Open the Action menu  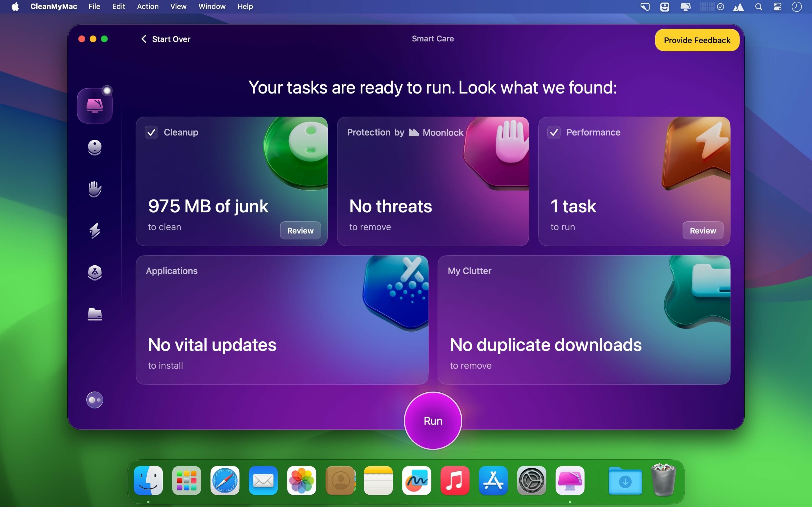pyautogui.click(x=148, y=7)
